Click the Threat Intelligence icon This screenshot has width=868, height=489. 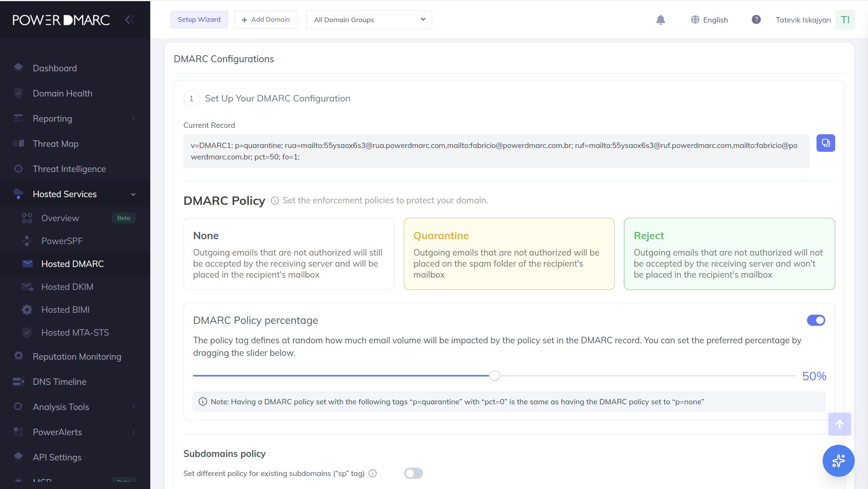pos(18,169)
